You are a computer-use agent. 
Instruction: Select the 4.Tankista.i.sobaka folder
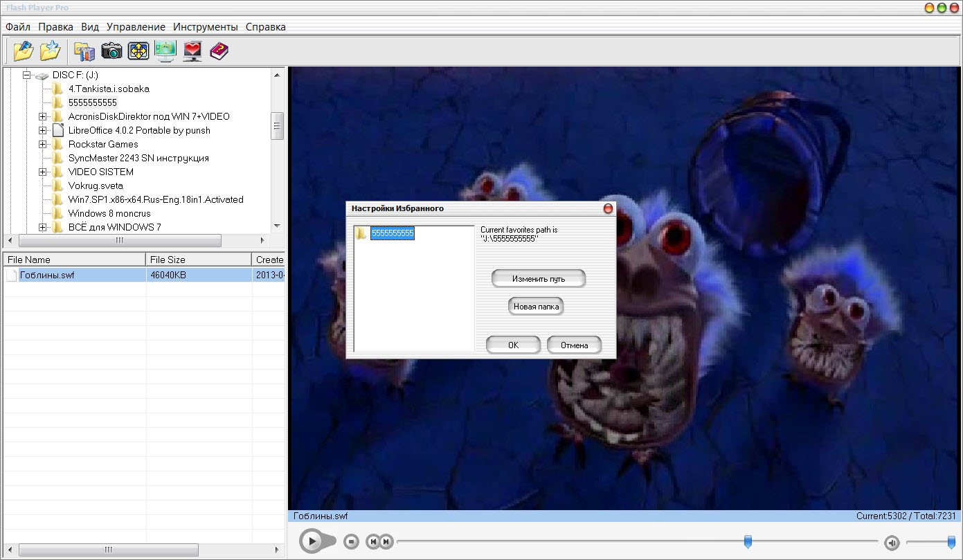(x=109, y=89)
